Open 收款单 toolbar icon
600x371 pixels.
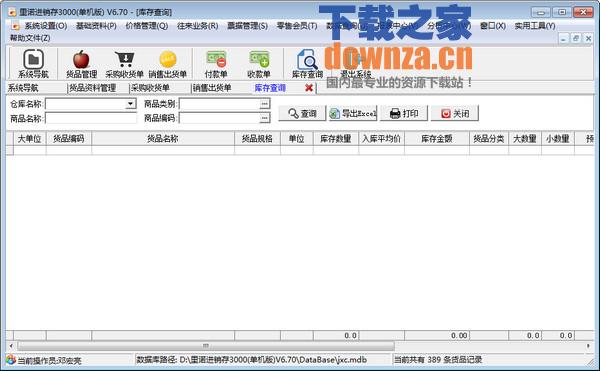coord(259,63)
